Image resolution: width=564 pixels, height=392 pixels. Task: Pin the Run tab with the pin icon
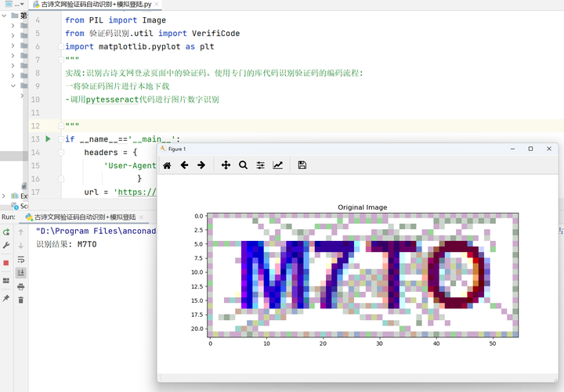pos(6,298)
